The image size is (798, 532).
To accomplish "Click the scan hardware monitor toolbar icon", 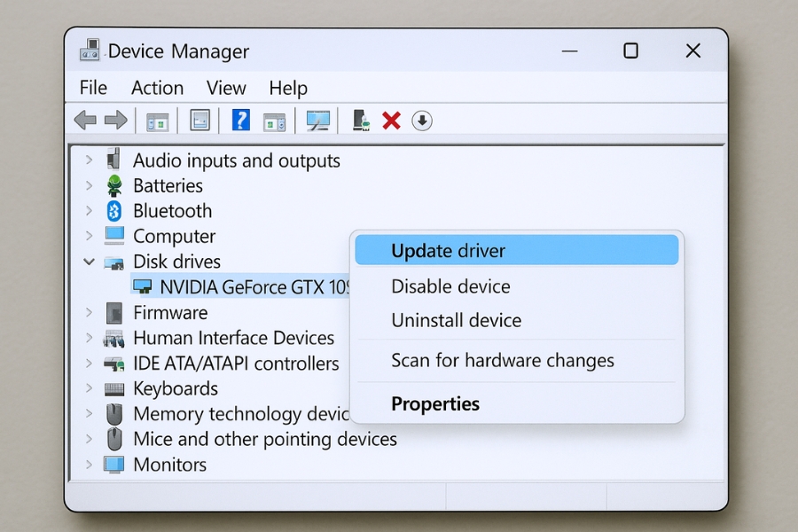I will 317,121.
